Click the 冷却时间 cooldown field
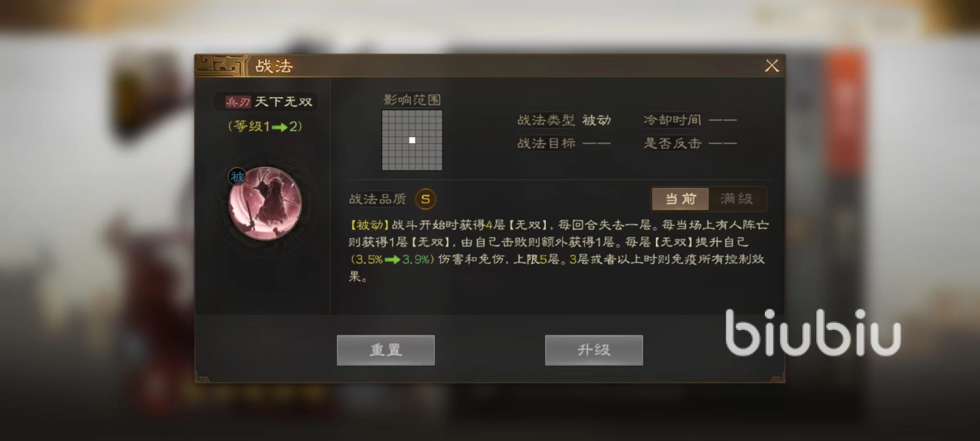 [x=691, y=120]
